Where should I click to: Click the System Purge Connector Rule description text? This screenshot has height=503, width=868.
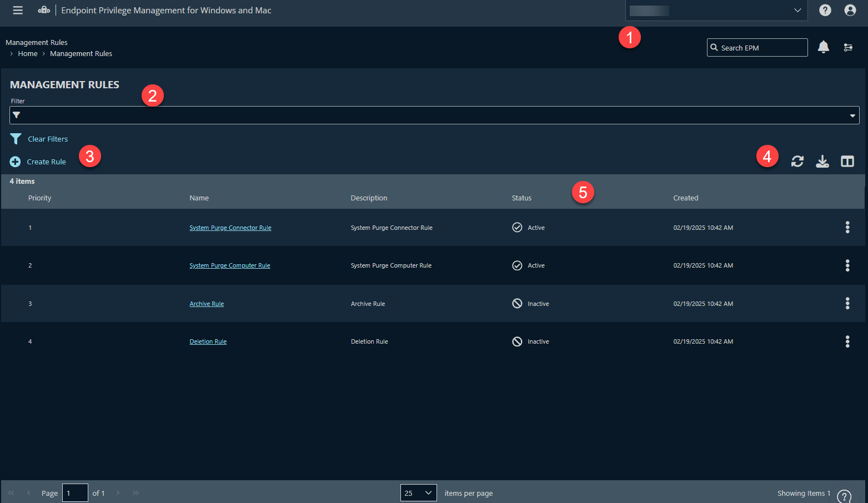pos(392,228)
